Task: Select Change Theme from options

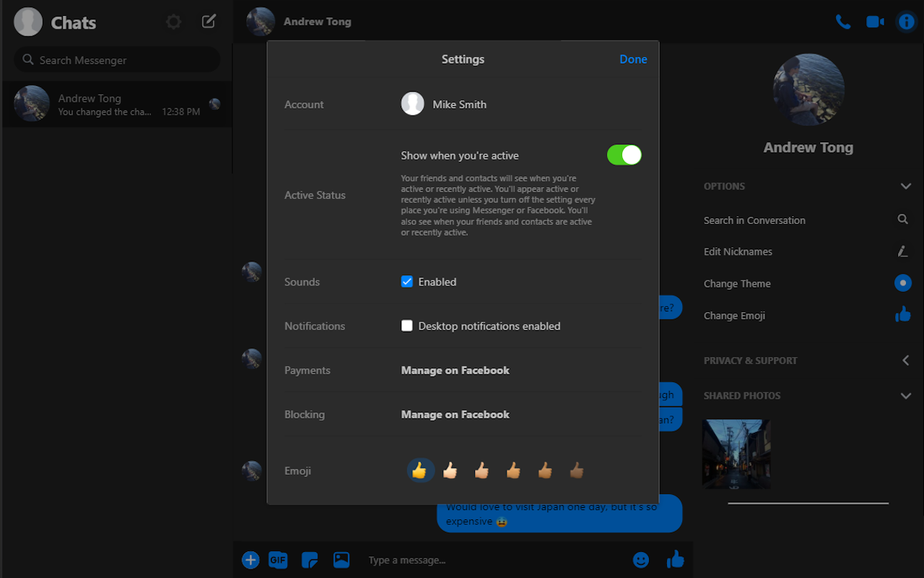Action: click(x=737, y=283)
